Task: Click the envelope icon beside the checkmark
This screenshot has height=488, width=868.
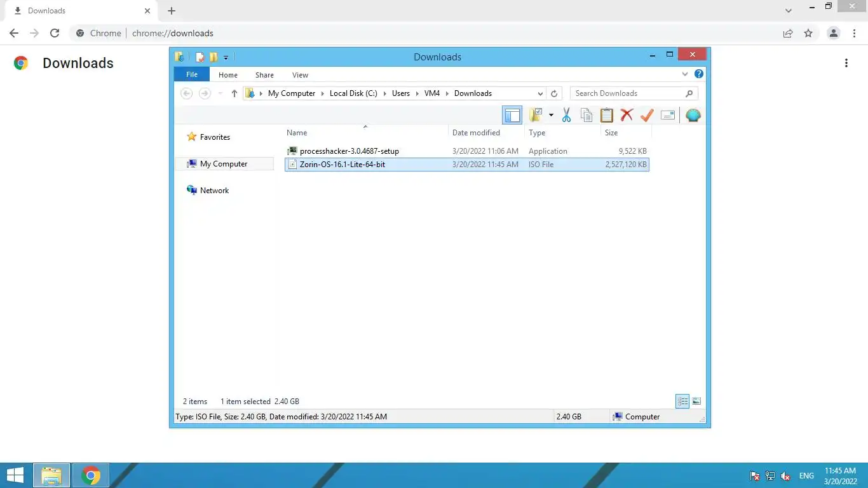Action: [668, 115]
